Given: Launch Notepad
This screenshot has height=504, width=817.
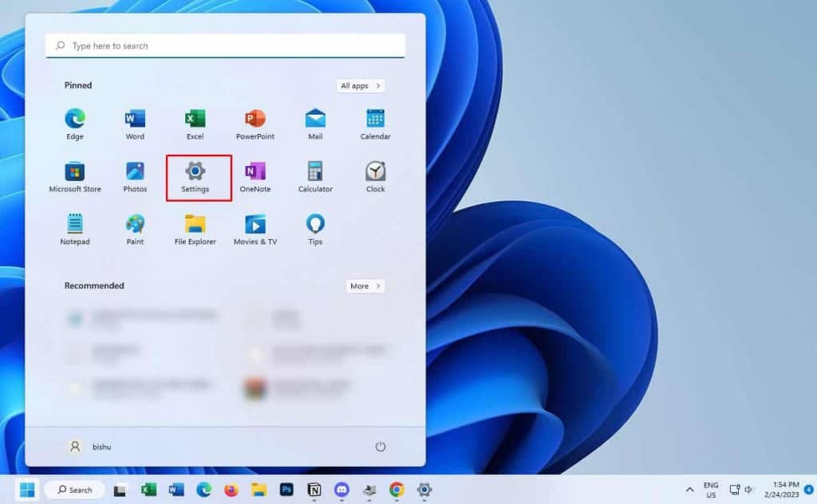Looking at the screenshot, I should point(74,226).
